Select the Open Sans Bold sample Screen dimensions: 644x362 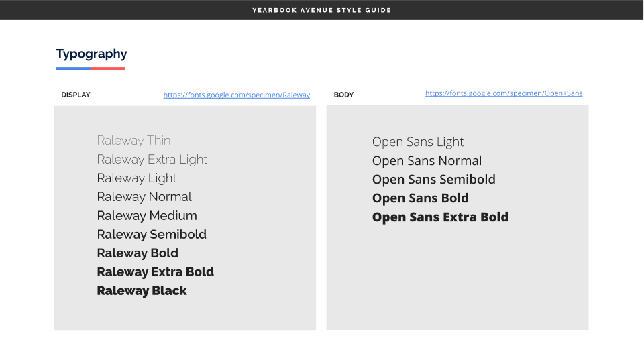click(x=420, y=198)
